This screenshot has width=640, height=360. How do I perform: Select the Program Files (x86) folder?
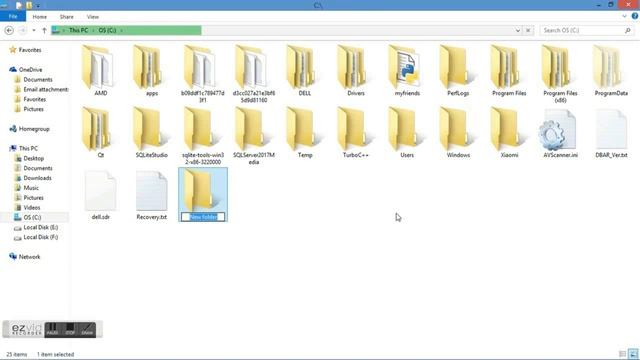(560, 73)
